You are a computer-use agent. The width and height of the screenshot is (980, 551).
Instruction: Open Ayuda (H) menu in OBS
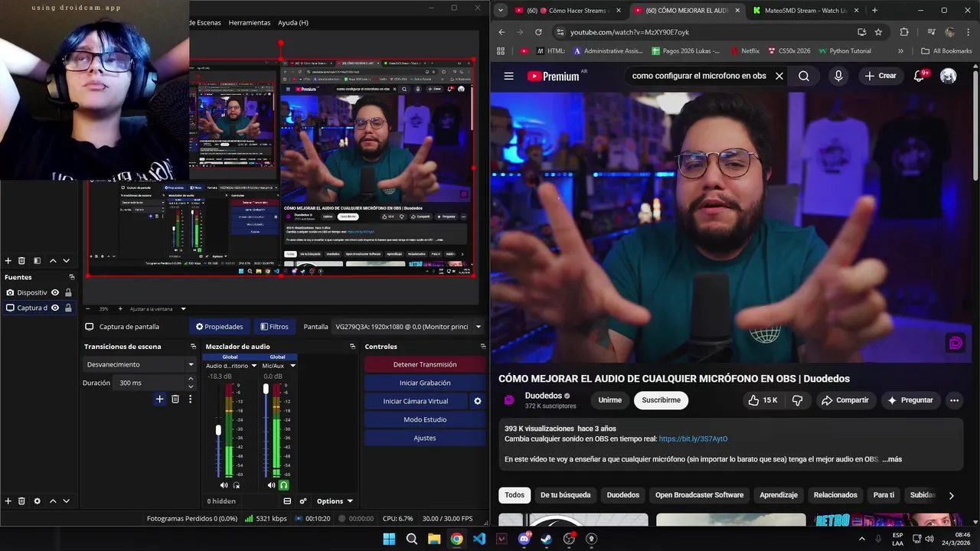pos(293,23)
